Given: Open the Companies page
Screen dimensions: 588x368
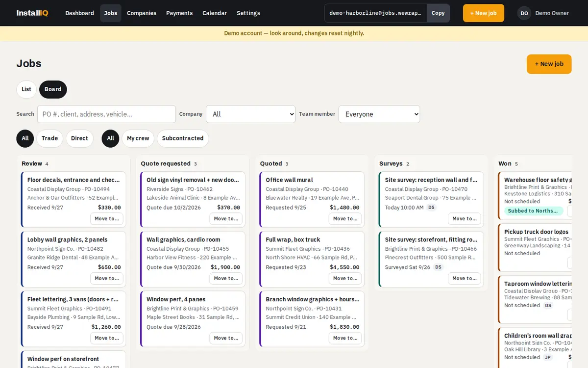Looking at the screenshot, I should (x=142, y=13).
